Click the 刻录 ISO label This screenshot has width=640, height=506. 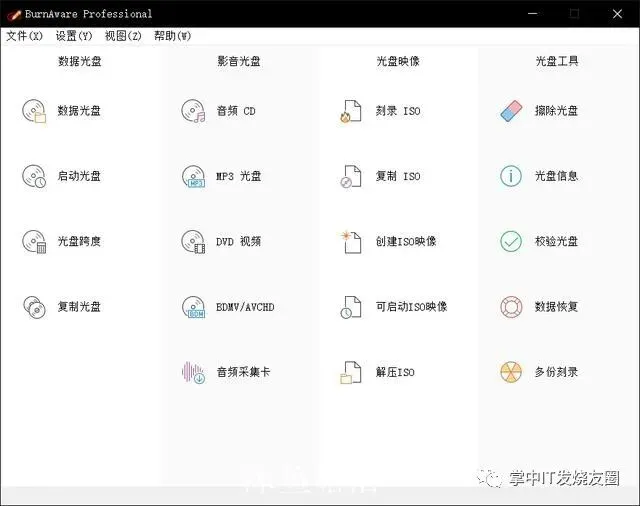(x=398, y=111)
